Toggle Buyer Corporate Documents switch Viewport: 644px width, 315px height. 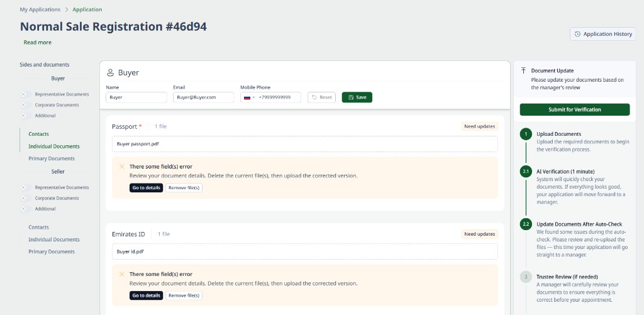tap(25, 105)
